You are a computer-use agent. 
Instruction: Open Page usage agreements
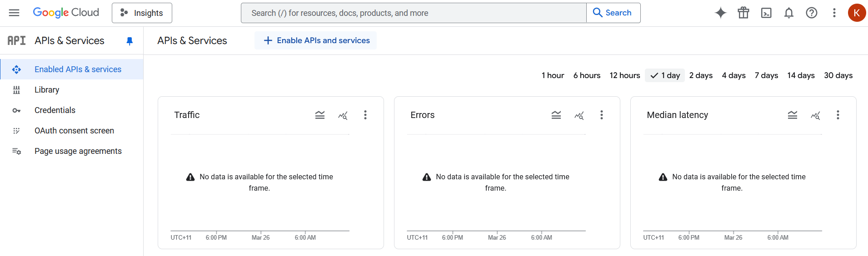72,151
